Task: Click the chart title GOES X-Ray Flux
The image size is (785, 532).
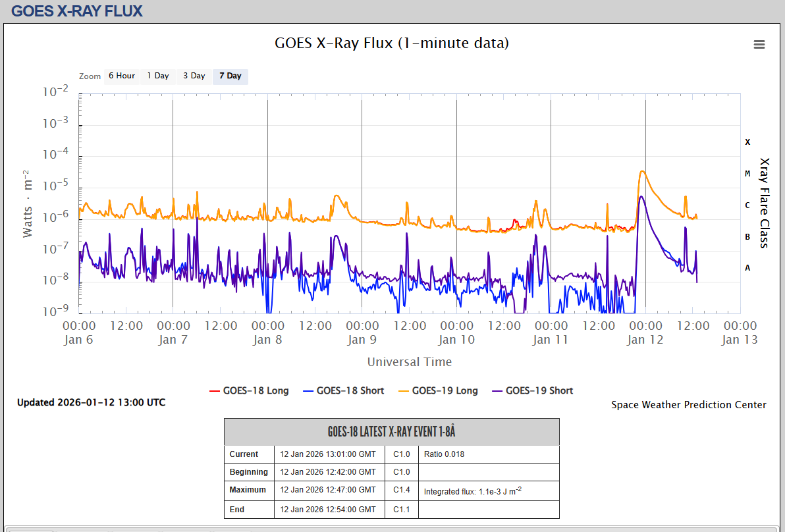Action: click(x=392, y=43)
